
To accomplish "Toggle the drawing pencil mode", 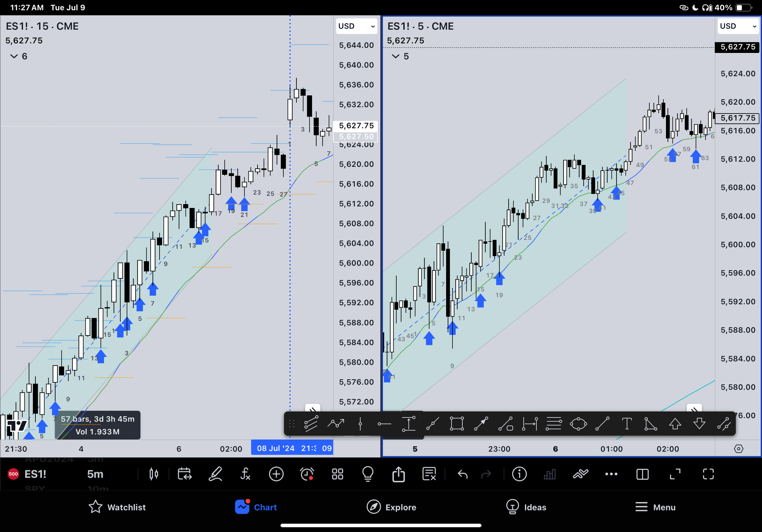I will 216,474.
